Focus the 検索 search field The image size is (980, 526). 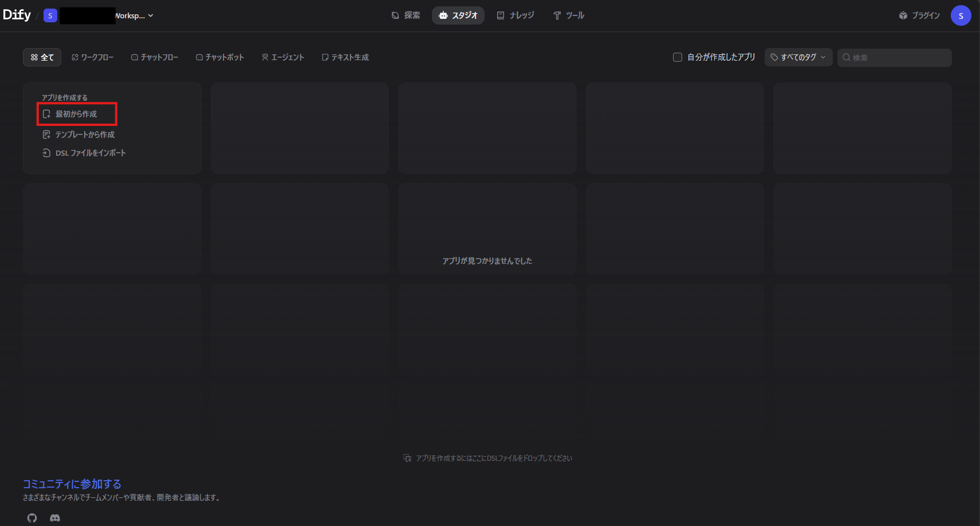(x=895, y=57)
